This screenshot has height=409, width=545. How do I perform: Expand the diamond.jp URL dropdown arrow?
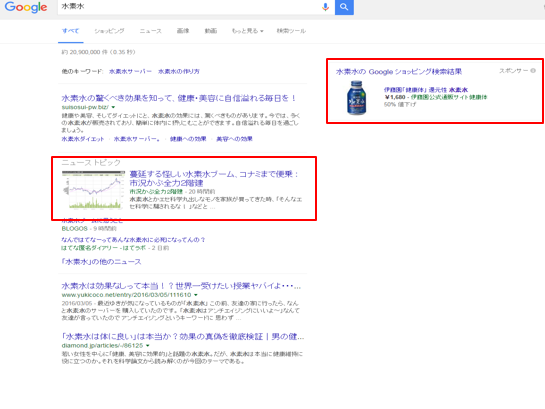148,345
